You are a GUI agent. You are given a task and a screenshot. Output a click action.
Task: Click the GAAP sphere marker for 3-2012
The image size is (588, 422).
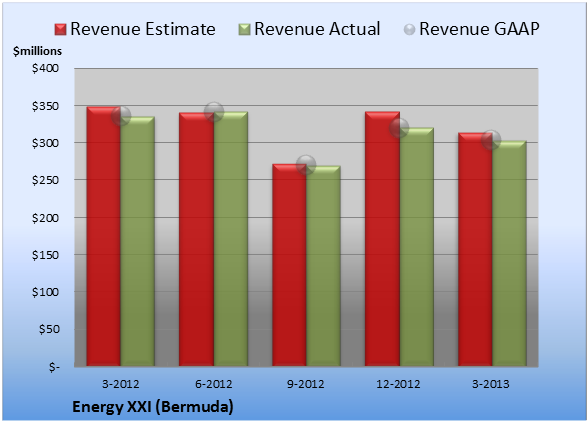[x=121, y=116]
